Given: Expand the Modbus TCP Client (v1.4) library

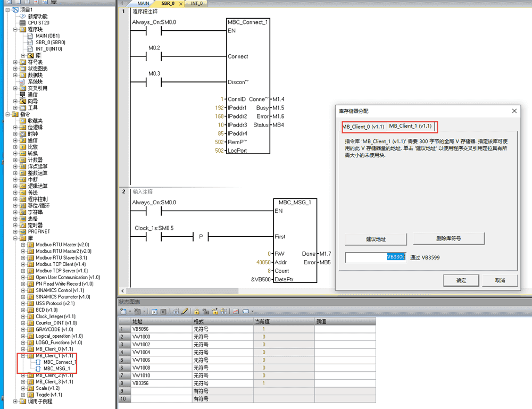Looking at the screenshot, I should [x=23, y=264].
